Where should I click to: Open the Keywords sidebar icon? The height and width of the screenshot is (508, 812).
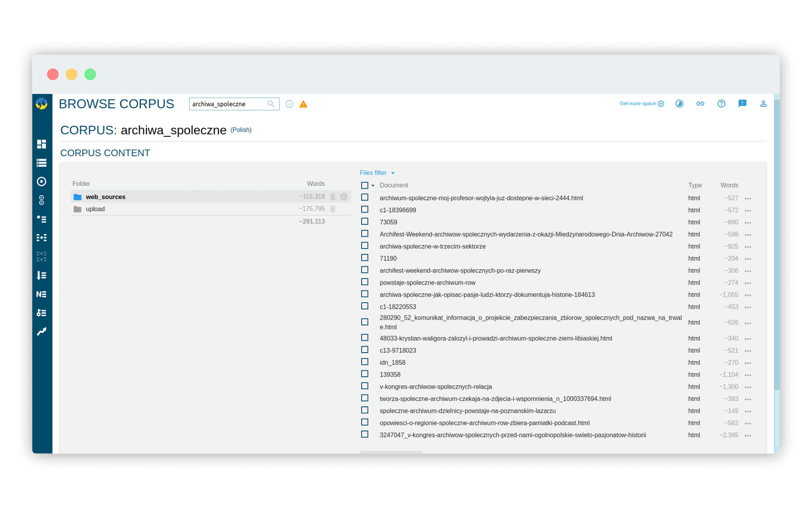click(x=41, y=313)
